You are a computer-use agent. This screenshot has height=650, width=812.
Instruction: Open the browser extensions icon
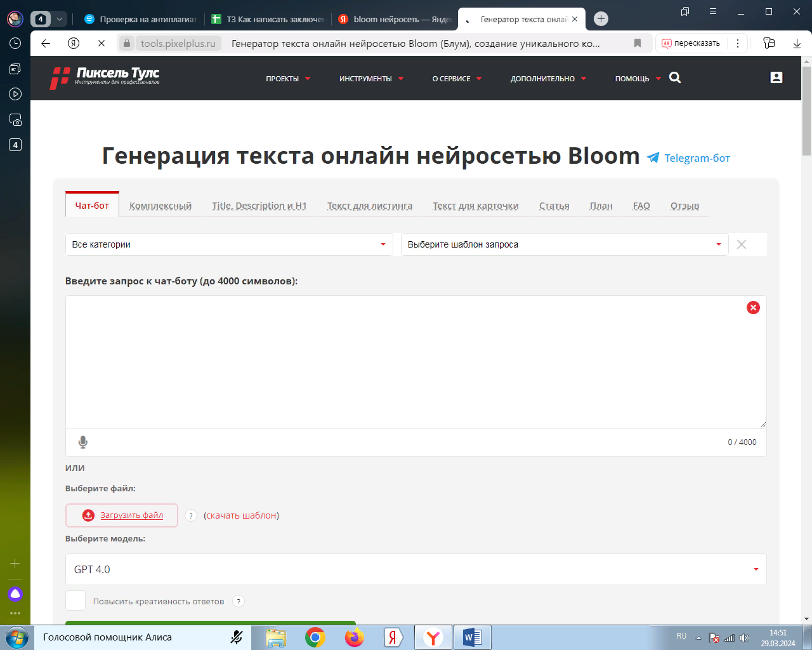click(769, 43)
